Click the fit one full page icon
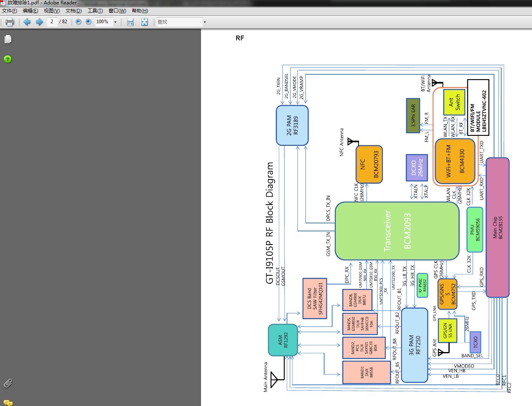 click(x=145, y=22)
